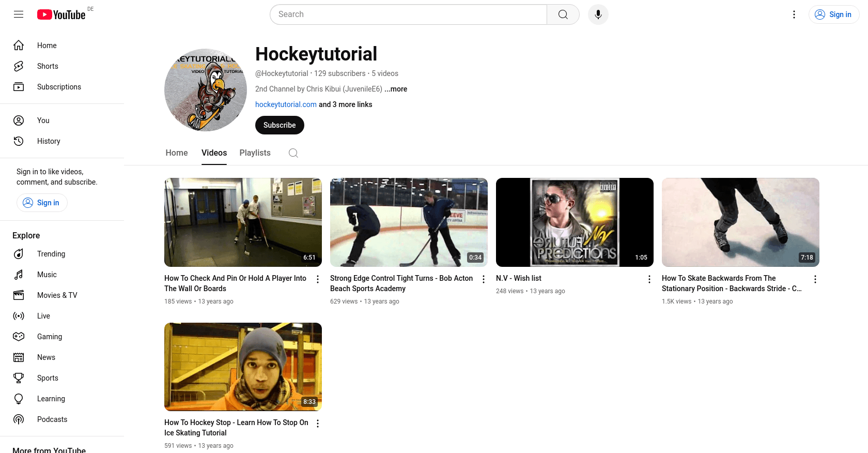868x453 pixels.
Task: Open the top-right settings kebab menu
Action: (x=794, y=14)
